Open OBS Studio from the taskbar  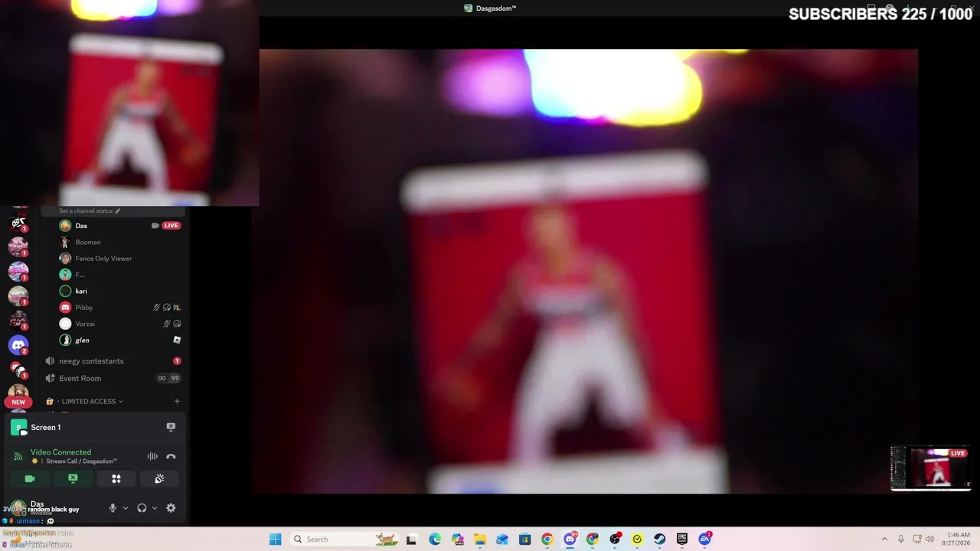[x=615, y=539]
